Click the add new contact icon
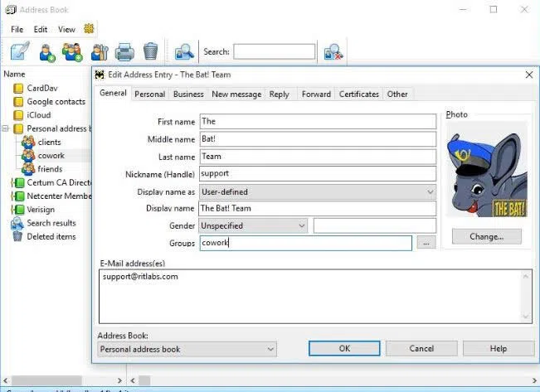Image resolution: width=540 pixels, height=392 pixels. (47, 51)
